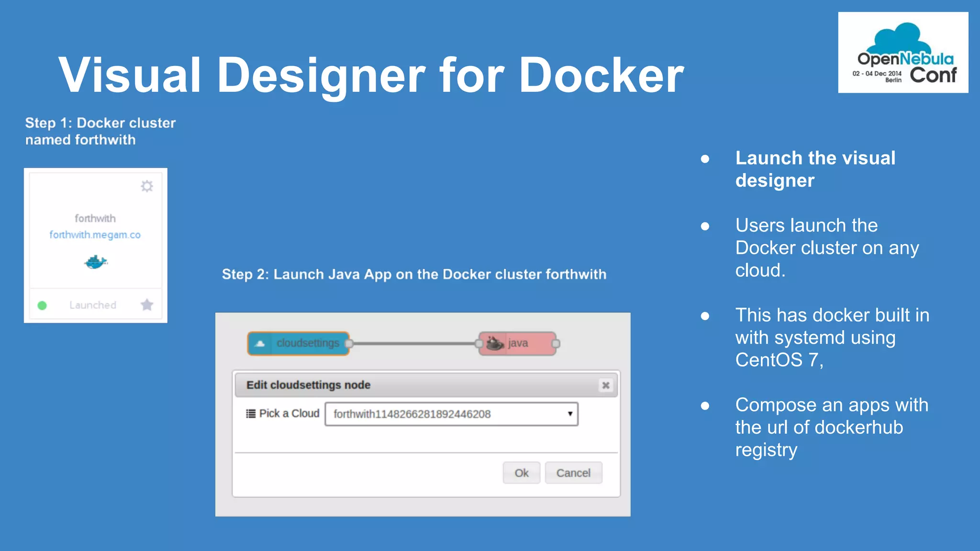The height and width of the screenshot is (551, 980).
Task: Select the cloudsettings node
Action: pyautogui.click(x=298, y=343)
